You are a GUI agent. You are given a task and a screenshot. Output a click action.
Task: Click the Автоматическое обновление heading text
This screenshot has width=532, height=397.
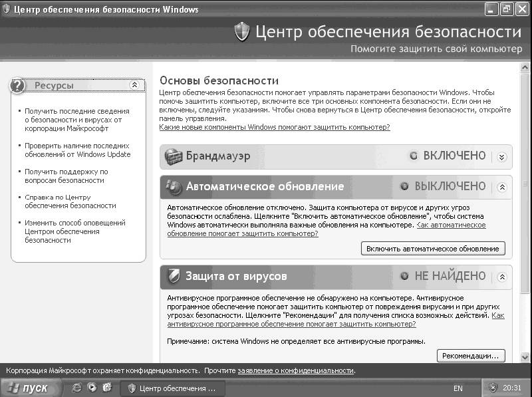coord(265,186)
